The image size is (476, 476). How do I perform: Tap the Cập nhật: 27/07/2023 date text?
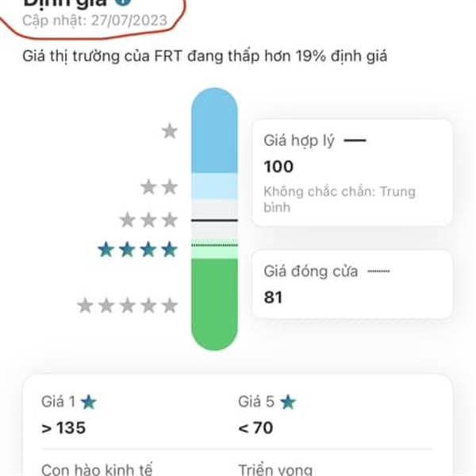(x=94, y=21)
